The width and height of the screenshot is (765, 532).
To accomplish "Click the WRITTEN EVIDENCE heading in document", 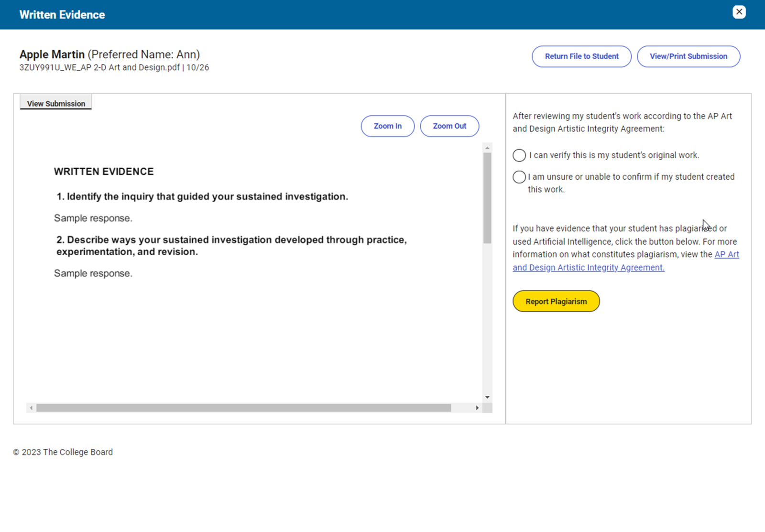I will tap(104, 172).
